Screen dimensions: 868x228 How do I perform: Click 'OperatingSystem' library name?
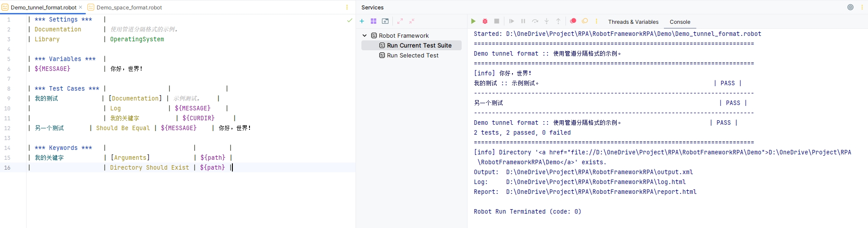tap(137, 39)
